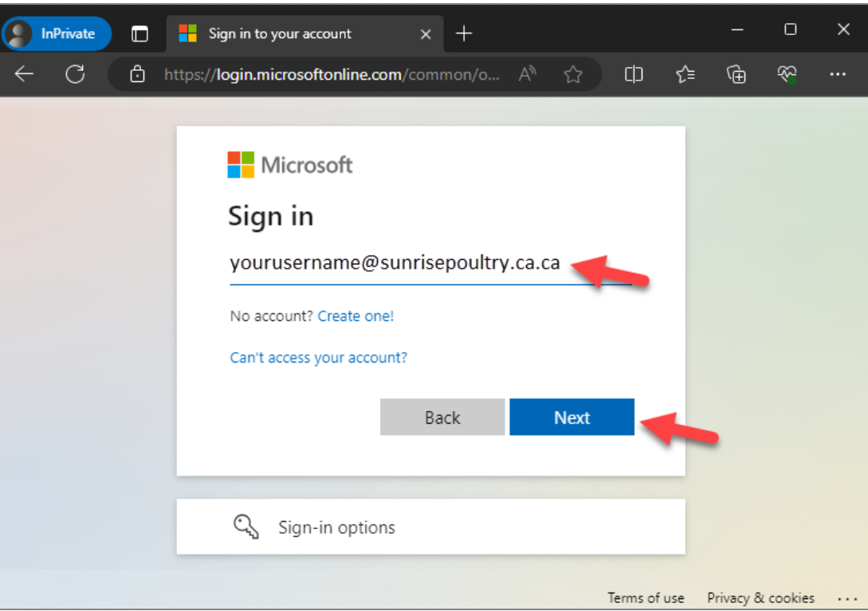Open the footer ellipsis more options

[847, 598]
